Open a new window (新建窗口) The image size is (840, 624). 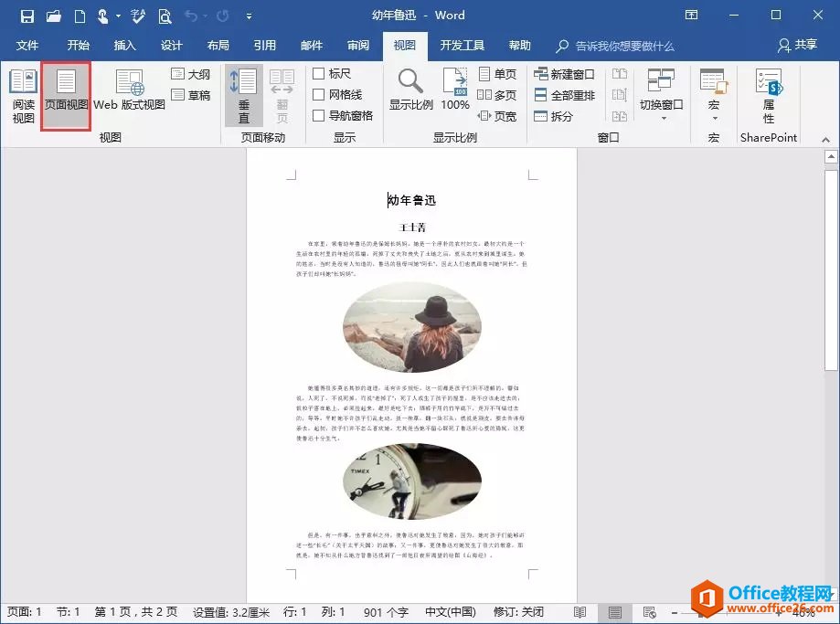[x=565, y=74]
